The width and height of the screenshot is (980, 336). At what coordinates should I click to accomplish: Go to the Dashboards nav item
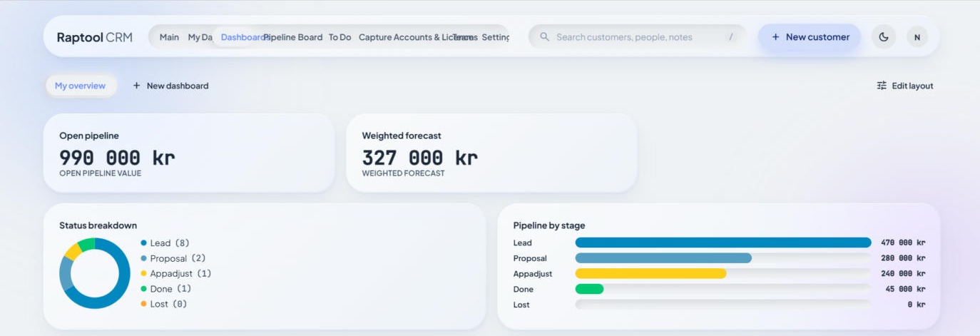pyautogui.click(x=243, y=37)
